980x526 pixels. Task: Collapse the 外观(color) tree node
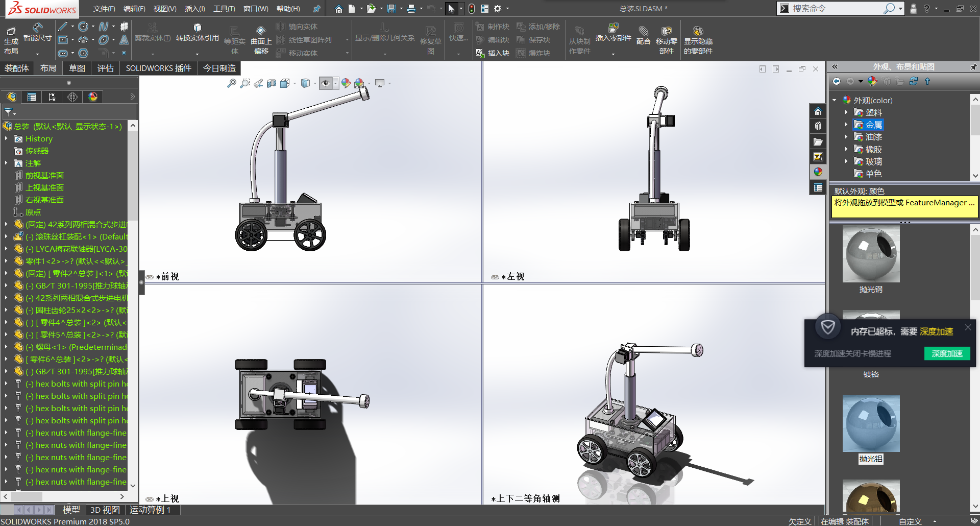pyautogui.click(x=834, y=100)
